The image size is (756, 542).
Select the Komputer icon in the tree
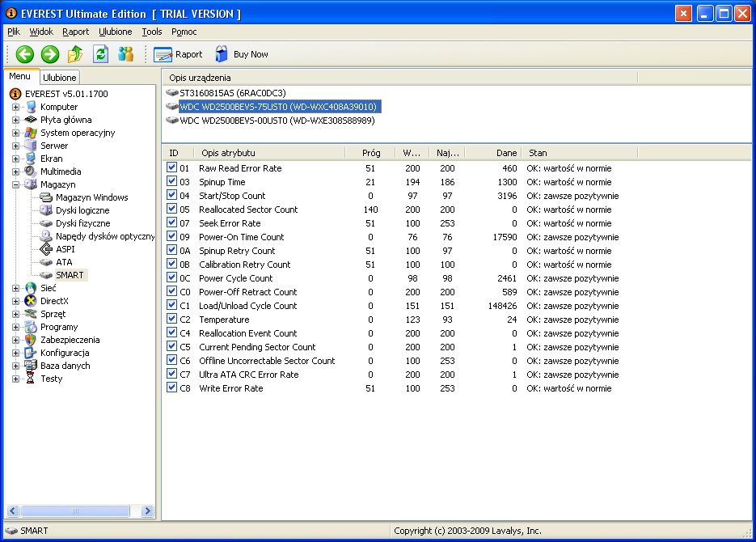click(31, 107)
